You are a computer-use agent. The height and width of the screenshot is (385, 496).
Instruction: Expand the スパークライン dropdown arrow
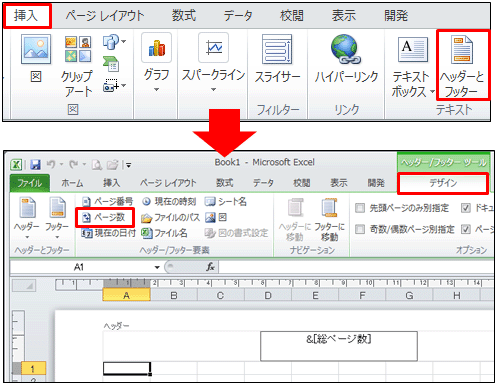[213, 89]
